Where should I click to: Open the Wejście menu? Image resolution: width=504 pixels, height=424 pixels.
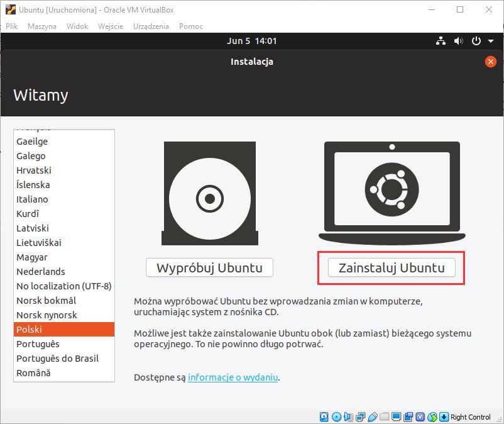pos(111,26)
